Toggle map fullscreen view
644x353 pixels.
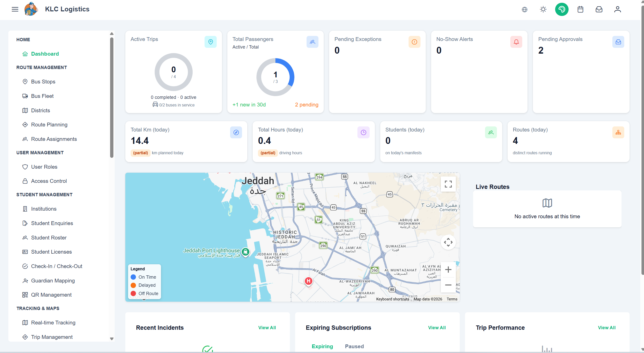tap(448, 184)
